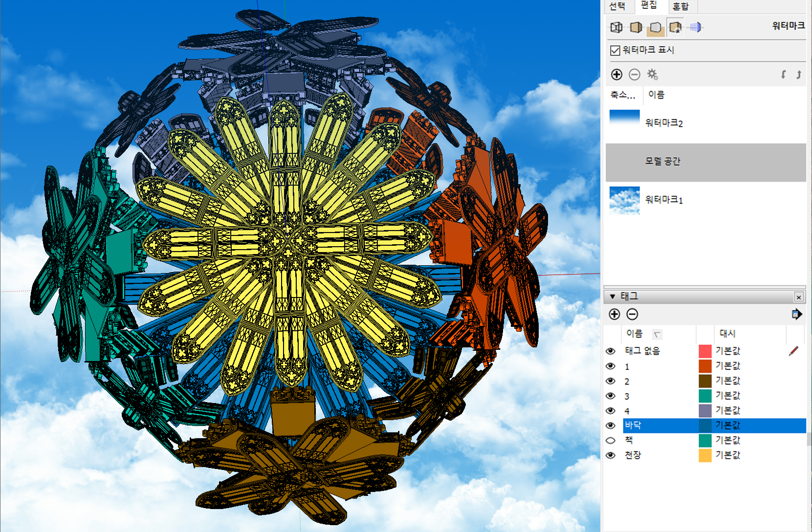
Task: Uncheck the 워터마크 표시 checkbox
Action: [x=615, y=50]
